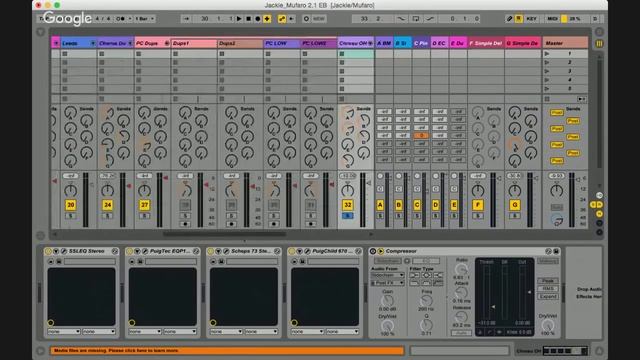Viewport: 640px width, 360px height.
Task: Unfold the Chorus OH group track
Action: tap(370, 43)
